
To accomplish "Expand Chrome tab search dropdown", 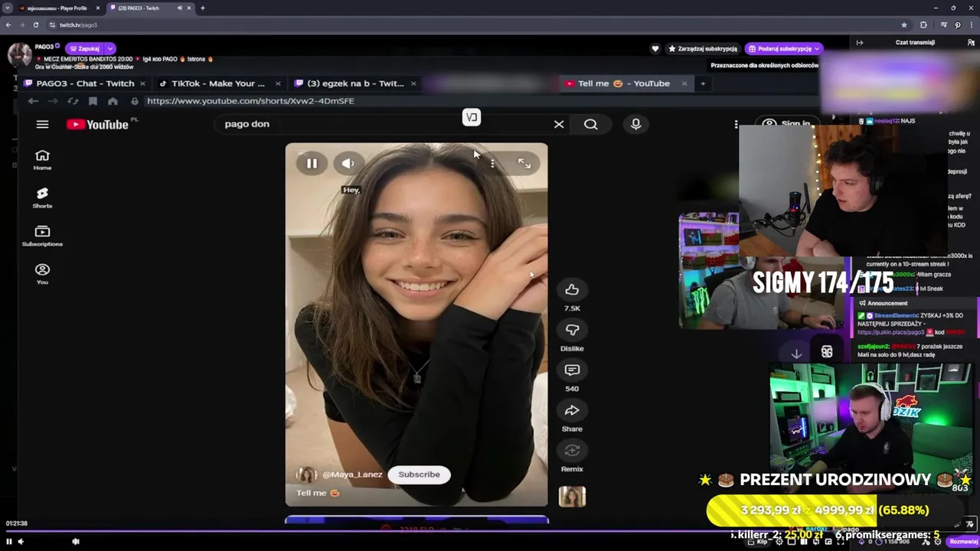I will click(7, 8).
